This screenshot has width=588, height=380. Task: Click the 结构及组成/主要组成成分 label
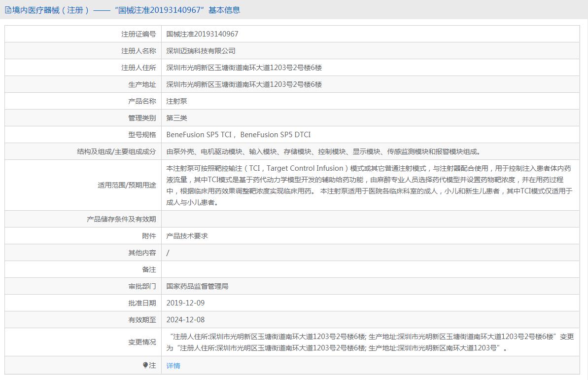coord(116,152)
